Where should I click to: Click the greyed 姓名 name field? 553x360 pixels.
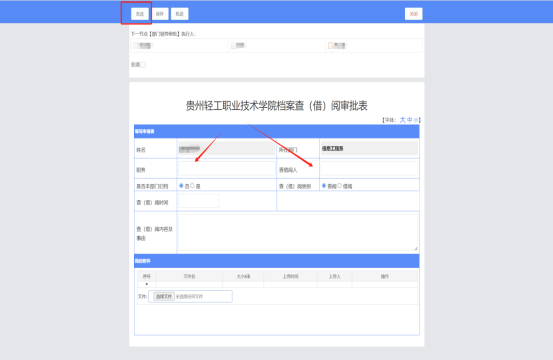(x=226, y=148)
